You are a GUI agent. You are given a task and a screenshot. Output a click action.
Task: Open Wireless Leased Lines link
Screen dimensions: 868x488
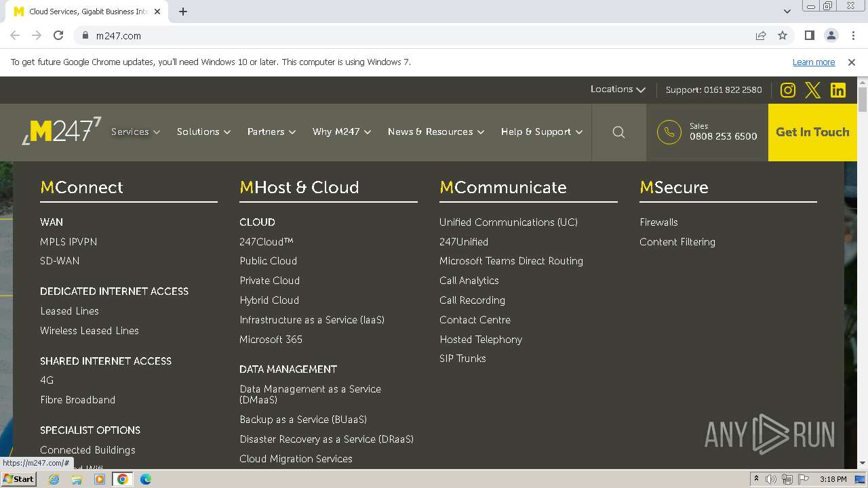pyautogui.click(x=90, y=331)
